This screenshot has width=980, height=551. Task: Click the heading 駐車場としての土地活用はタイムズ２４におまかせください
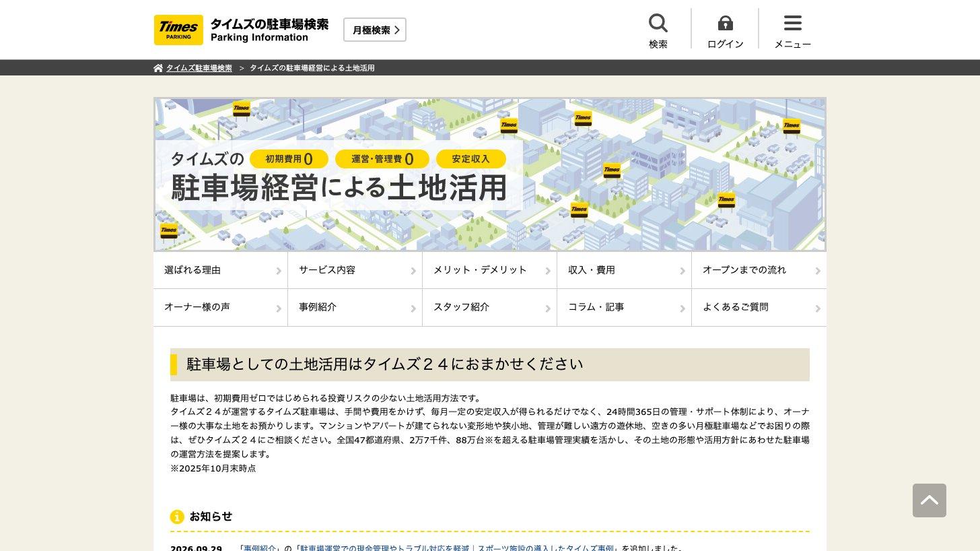pyautogui.click(x=490, y=364)
